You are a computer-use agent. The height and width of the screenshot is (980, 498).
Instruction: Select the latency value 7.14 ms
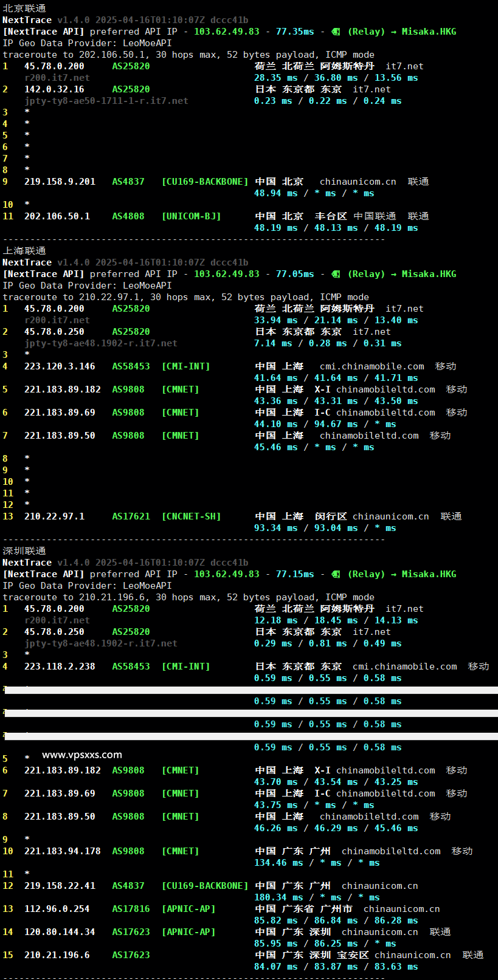coord(273,343)
